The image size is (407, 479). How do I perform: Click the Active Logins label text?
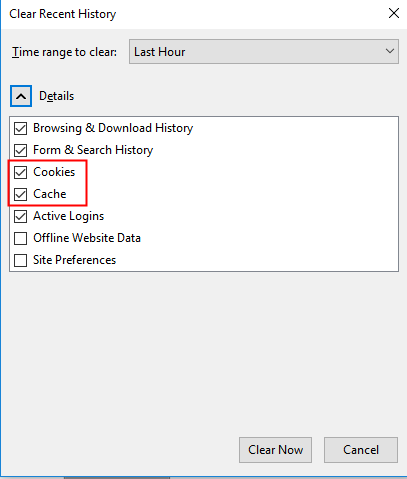(x=68, y=216)
